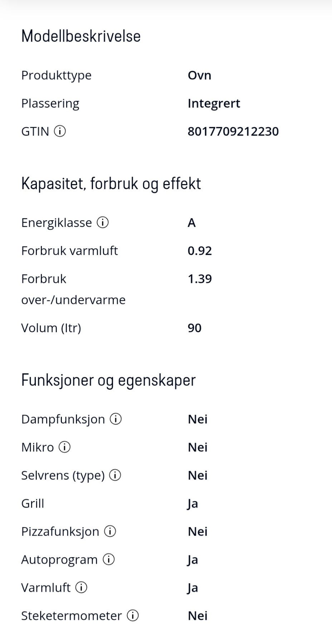Select the "Kapasitet, forbruk og effekt" heading
The image size is (332, 644).
click(111, 184)
